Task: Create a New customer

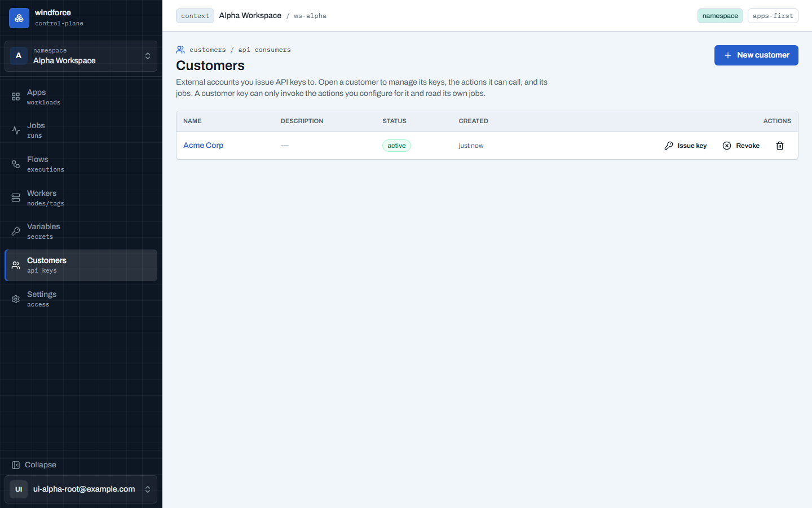Action: [x=756, y=55]
